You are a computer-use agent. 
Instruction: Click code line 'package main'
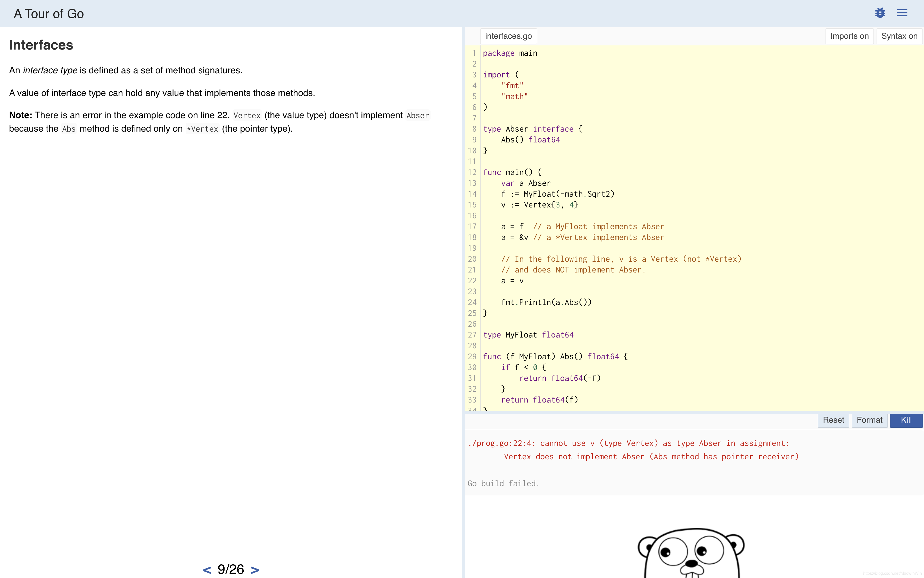pyautogui.click(x=510, y=53)
